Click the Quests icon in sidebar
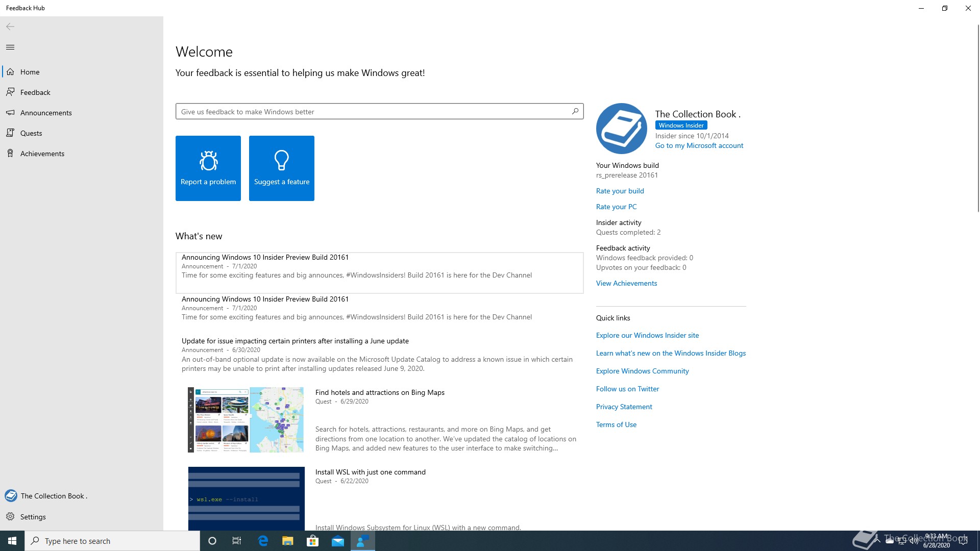980x551 pixels. pyautogui.click(x=10, y=133)
